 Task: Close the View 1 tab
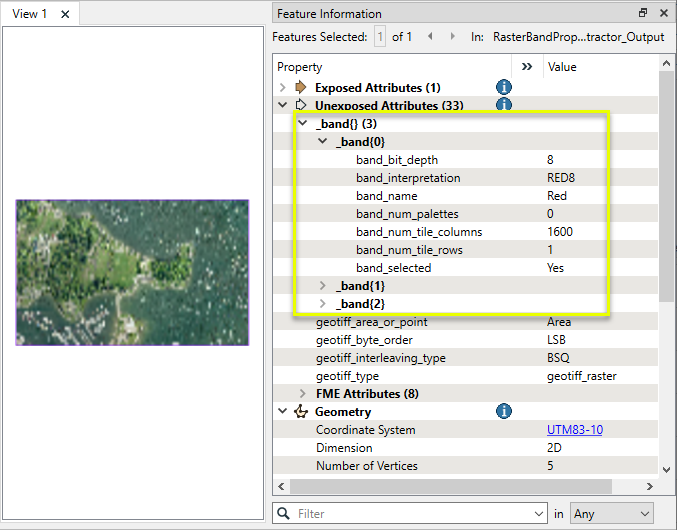[x=65, y=14]
